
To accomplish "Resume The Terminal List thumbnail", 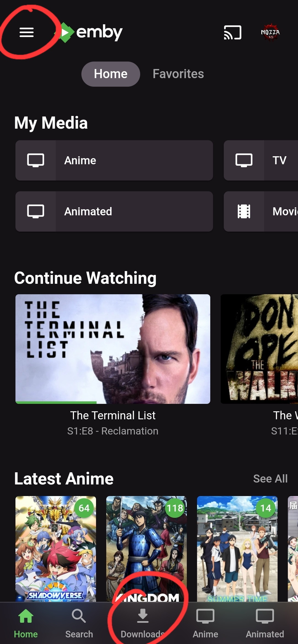I will tap(113, 348).
